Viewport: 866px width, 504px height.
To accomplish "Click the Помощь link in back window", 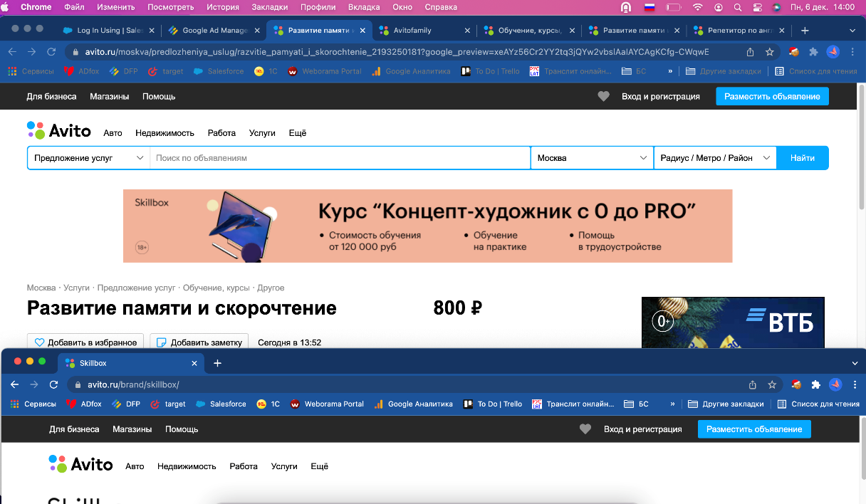I will (159, 97).
